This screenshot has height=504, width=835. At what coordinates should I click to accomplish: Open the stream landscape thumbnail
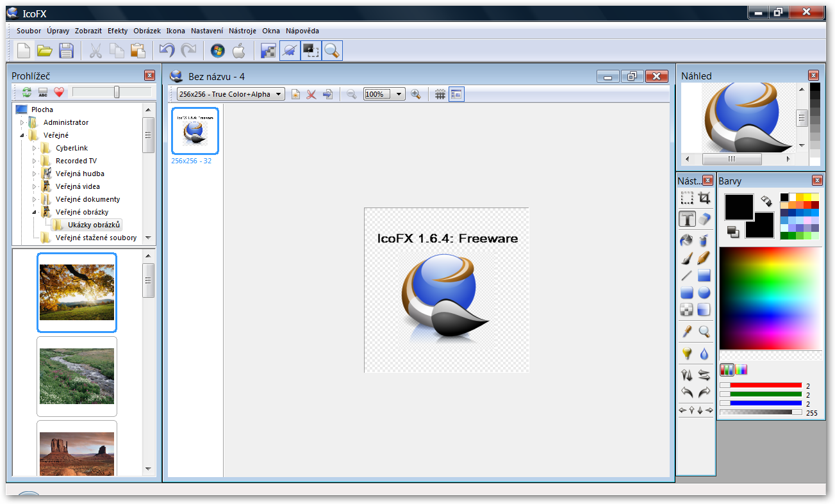(x=77, y=377)
